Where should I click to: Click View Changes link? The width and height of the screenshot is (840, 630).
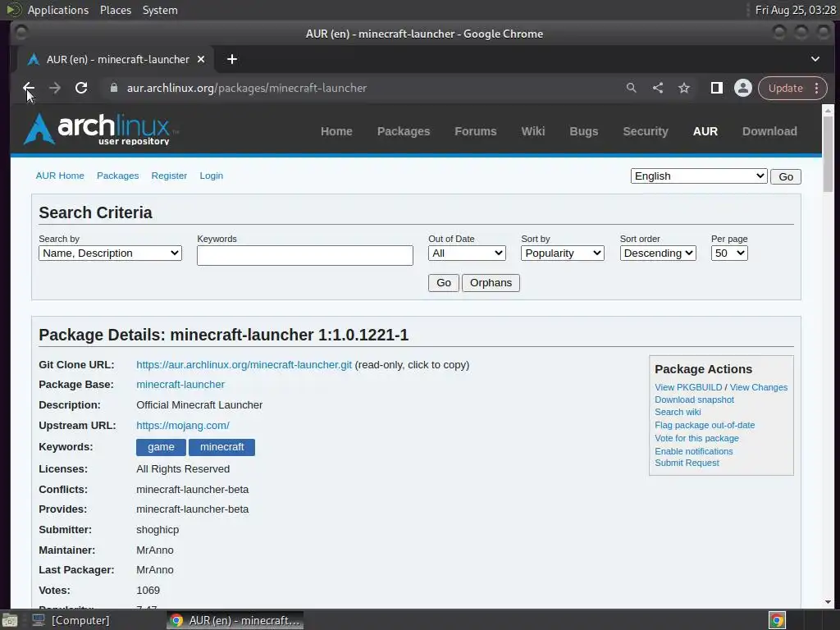759,387
